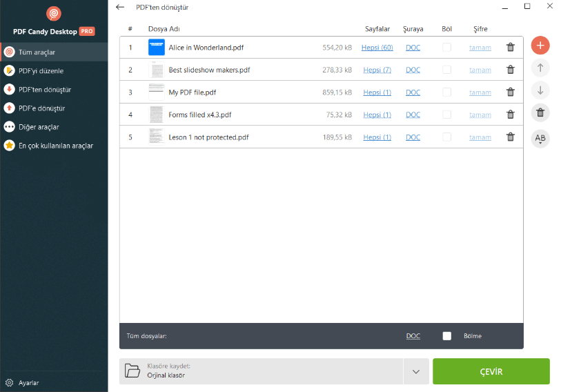
Task: Open En çok kullanılan araçlar
Action: tap(54, 146)
